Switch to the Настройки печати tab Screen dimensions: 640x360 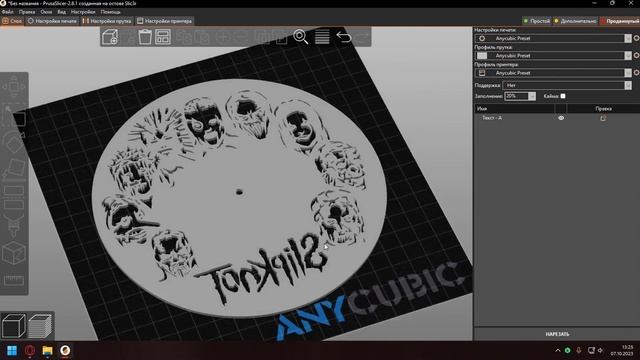point(52,21)
